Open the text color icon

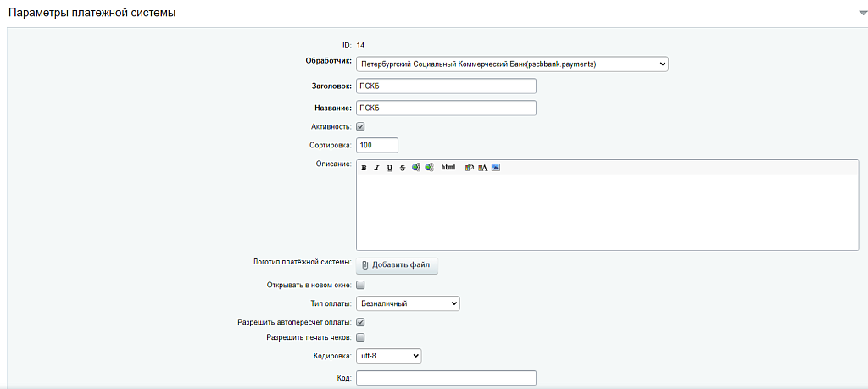coord(482,168)
